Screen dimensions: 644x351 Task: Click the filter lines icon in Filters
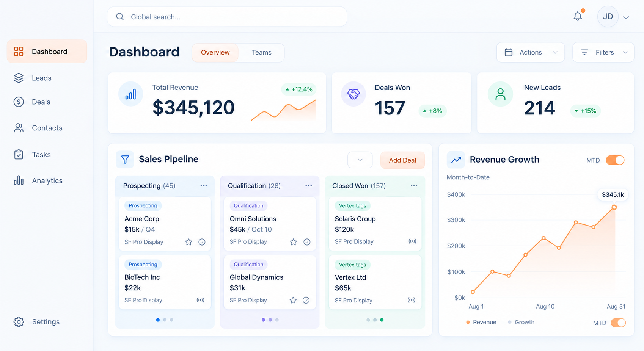coord(584,52)
